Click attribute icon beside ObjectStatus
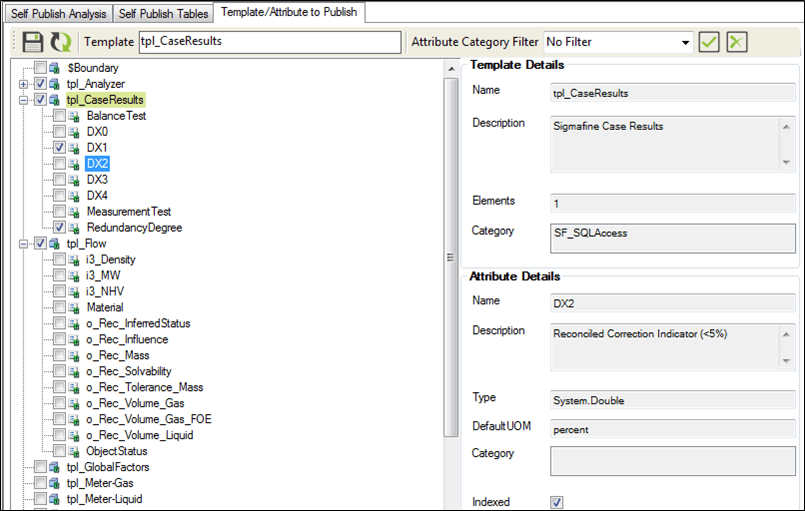The image size is (805, 511). (73, 451)
